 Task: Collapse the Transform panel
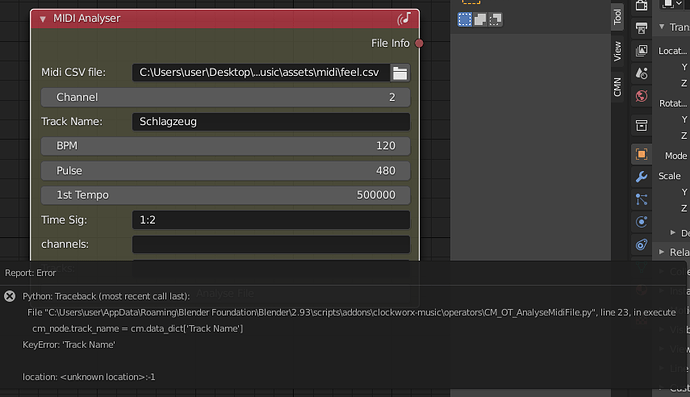661,26
